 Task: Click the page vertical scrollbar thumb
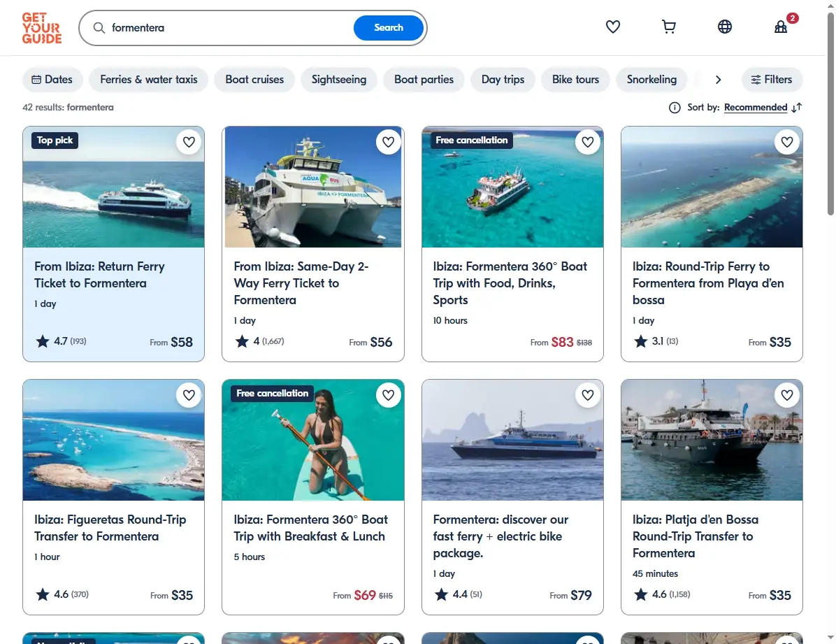coord(830,115)
